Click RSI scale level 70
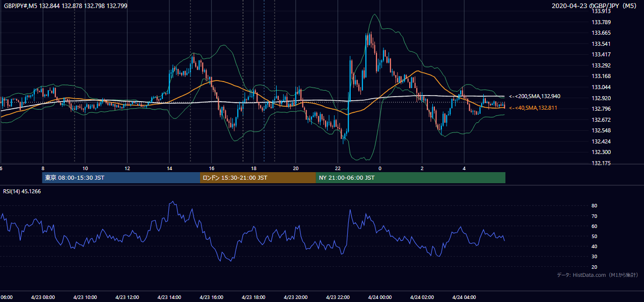This screenshot has width=644, height=302. (595, 216)
